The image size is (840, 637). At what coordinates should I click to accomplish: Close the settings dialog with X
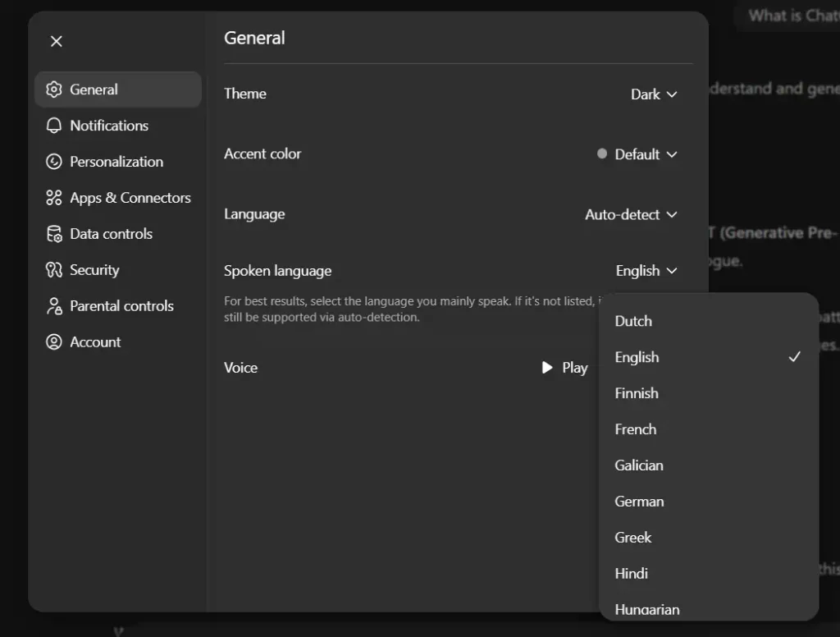pyautogui.click(x=56, y=41)
